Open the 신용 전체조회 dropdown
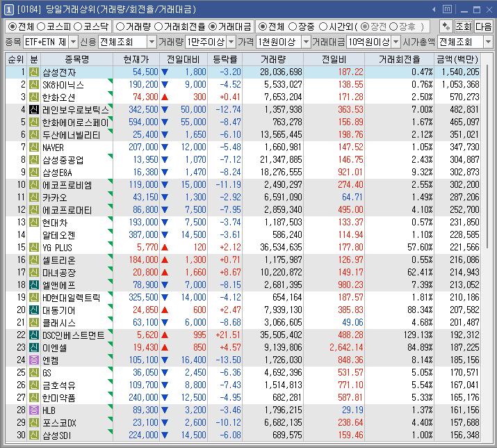The width and height of the screenshot is (497, 448). click(152, 42)
